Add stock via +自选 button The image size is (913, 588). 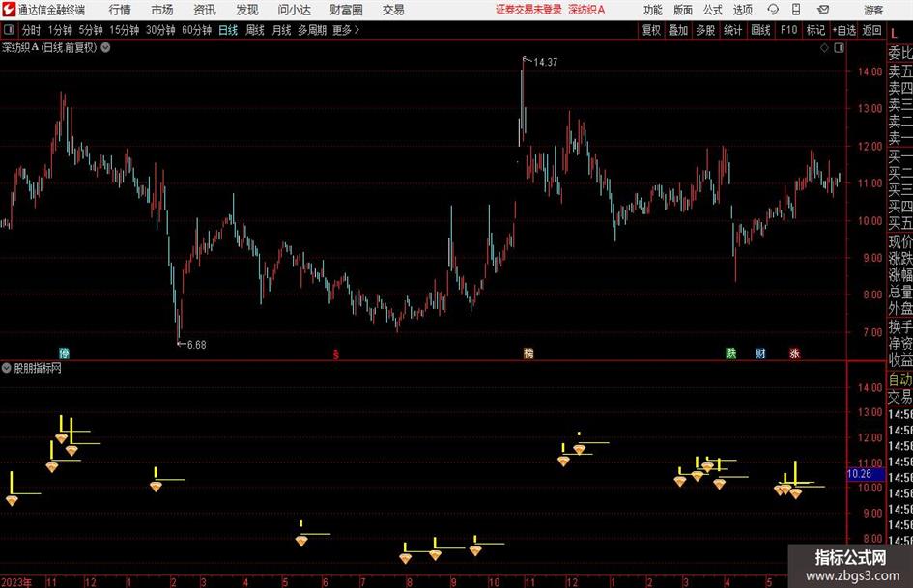[x=843, y=30]
